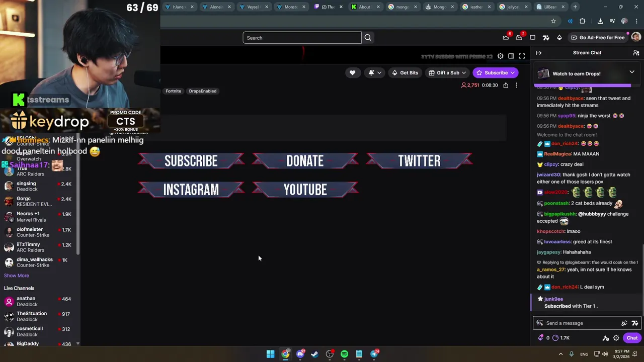Image resolution: width=644 pixels, height=362 pixels.
Task: Open 7TV icon in top navigation
Action: point(546,38)
